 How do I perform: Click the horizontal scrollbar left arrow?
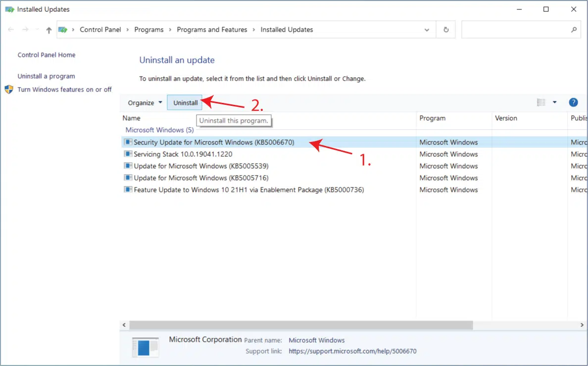(124, 325)
